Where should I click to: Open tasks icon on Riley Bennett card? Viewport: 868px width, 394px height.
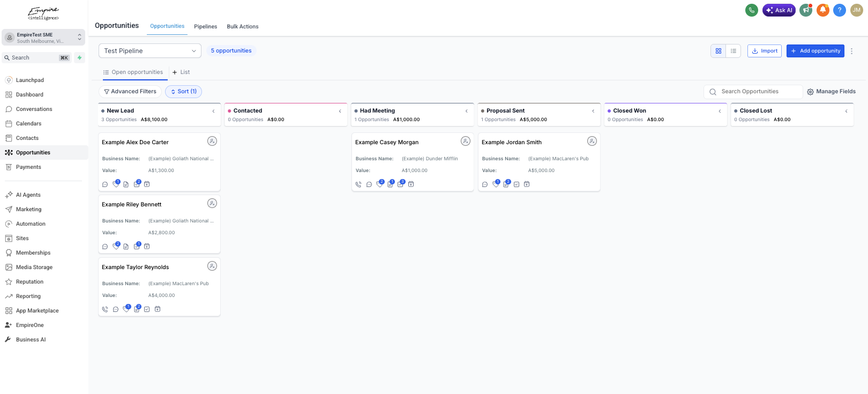click(x=137, y=247)
